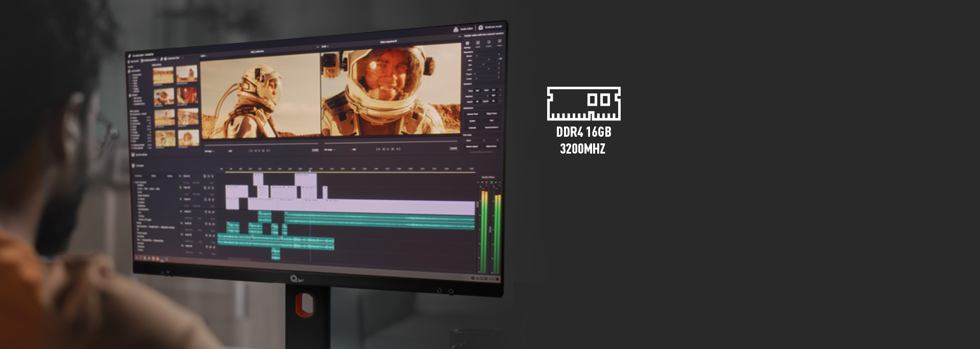Open Set range dropdown under left viewer
Viewport: 980px width, 349px height.
click(x=209, y=151)
